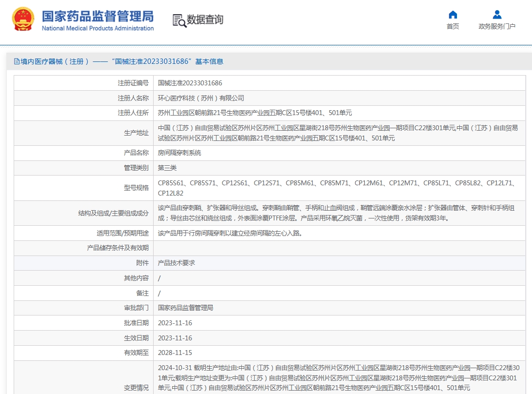Click the 适用范围/预期用途 label cell
Image resolution: width=532 pixels, height=394 pixels.
[83, 233]
